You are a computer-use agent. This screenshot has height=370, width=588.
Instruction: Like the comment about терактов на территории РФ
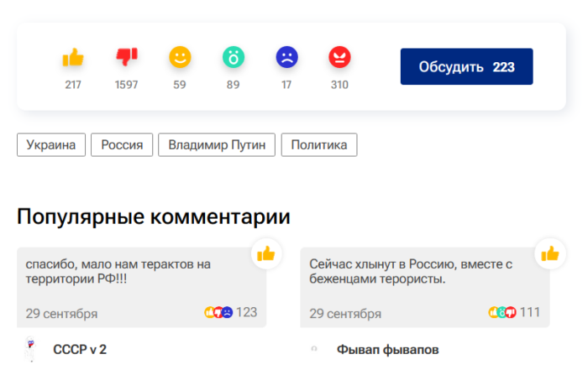click(x=266, y=254)
